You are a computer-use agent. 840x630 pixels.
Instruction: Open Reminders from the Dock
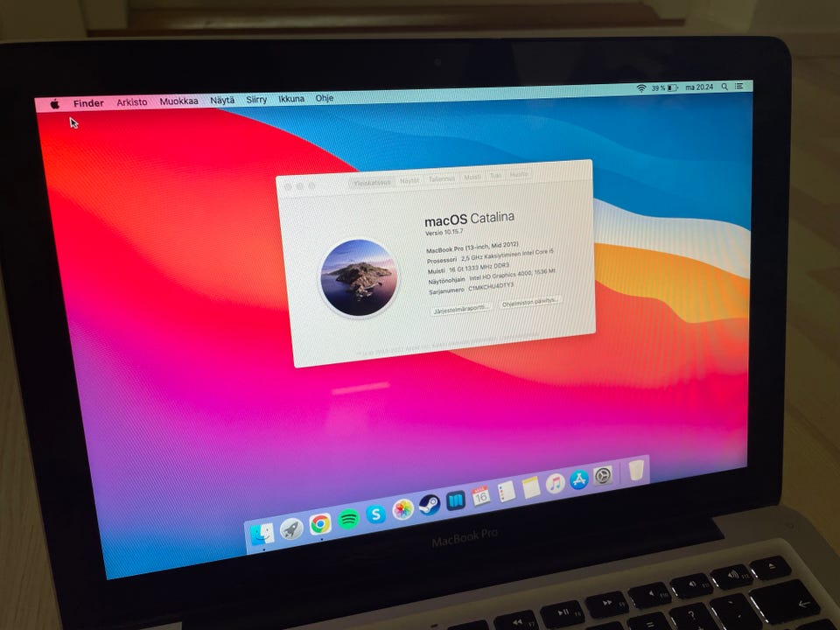click(x=507, y=492)
